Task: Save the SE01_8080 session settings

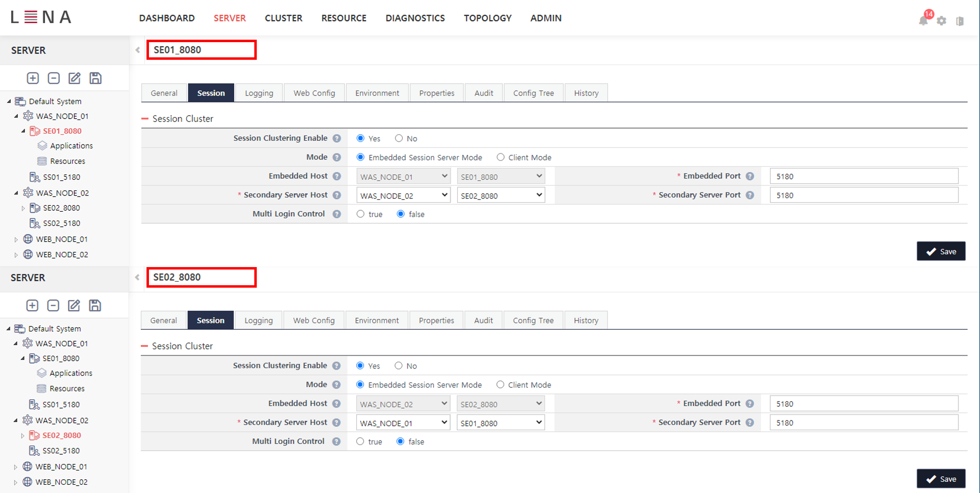Action: click(941, 251)
